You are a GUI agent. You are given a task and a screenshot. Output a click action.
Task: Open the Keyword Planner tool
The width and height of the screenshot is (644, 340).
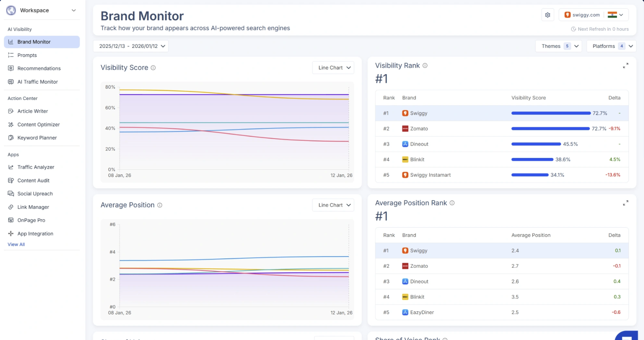37,138
